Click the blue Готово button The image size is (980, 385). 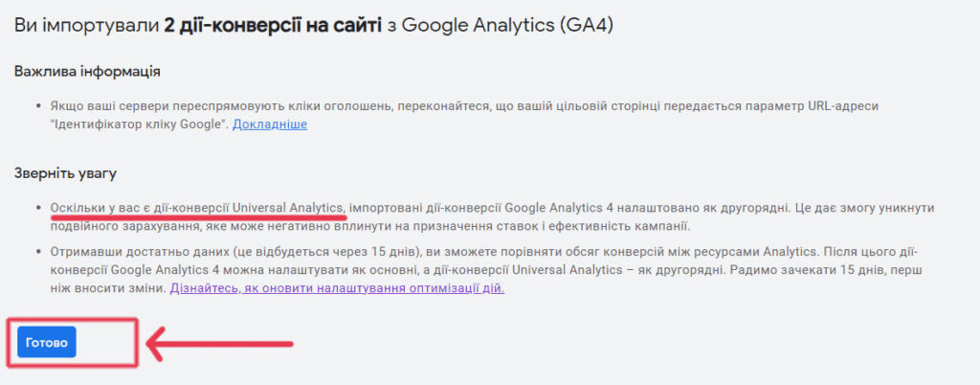coord(46,342)
